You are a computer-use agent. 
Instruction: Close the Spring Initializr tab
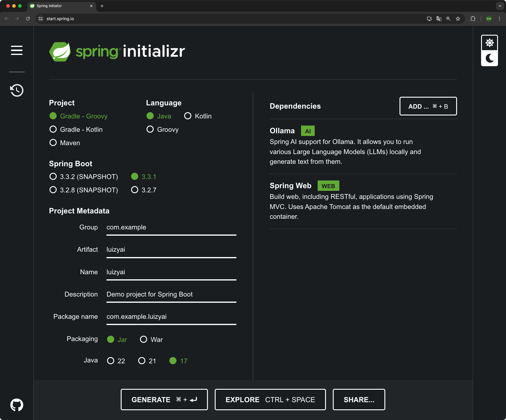[x=91, y=6]
